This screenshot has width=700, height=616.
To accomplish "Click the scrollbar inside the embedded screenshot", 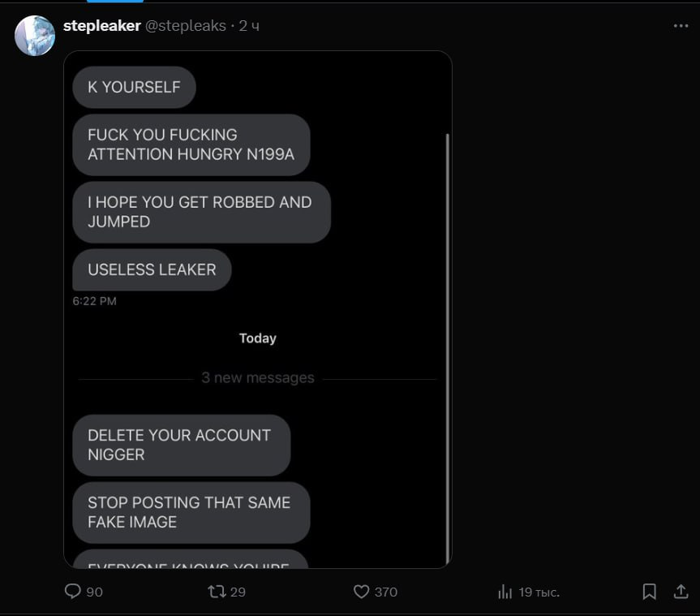I will [447, 341].
